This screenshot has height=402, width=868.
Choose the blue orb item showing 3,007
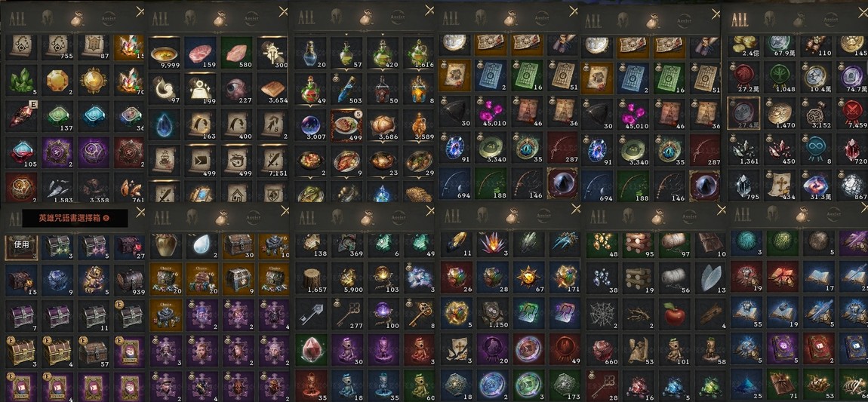[x=310, y=125]
